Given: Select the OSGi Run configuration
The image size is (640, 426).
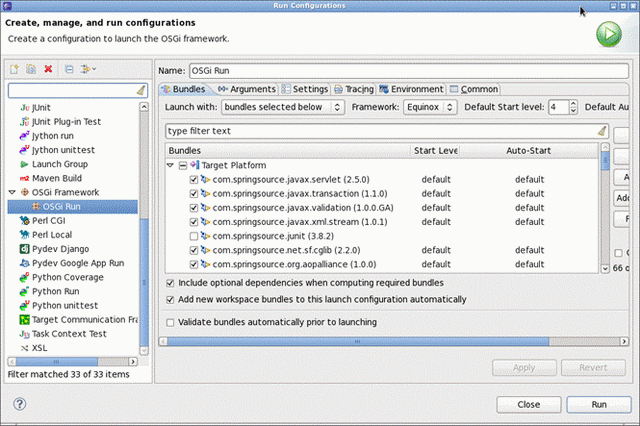Looking at the screenshot, I should 73,206.
